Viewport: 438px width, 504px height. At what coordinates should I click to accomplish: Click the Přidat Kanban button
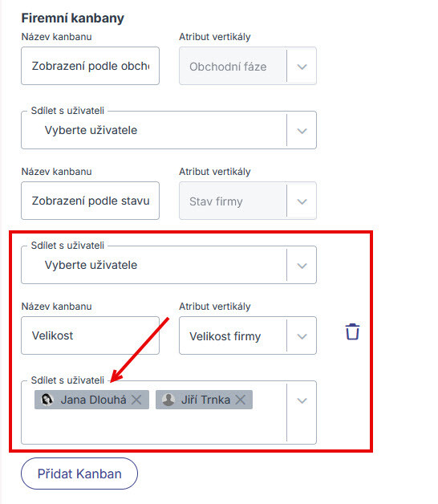pyautogui.click(x=79, y=474)
